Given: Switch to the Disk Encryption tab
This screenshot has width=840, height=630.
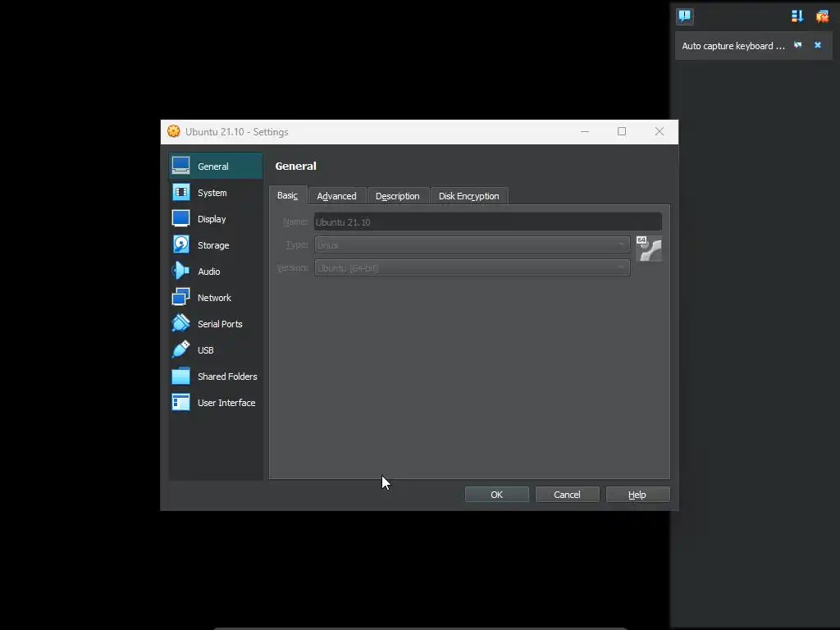Looking at the screenshot, I should (x=468, y=196).
